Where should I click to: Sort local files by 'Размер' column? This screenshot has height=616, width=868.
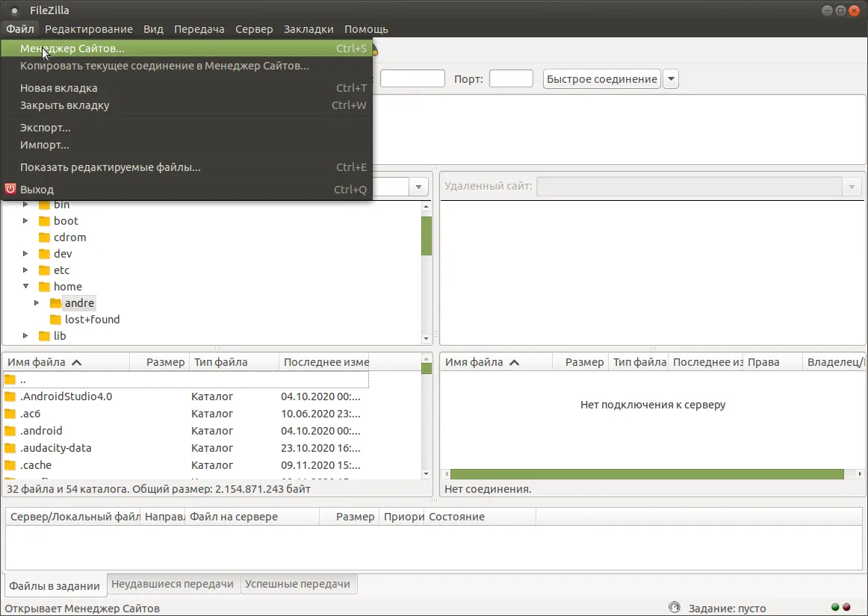(x=159, y=362)
